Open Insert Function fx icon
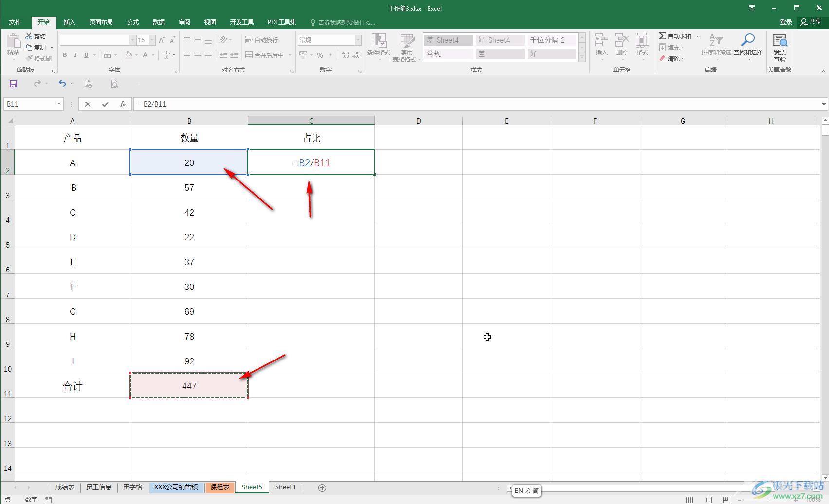Viewport: 829px width, 504px height. (x=123, y=104)
